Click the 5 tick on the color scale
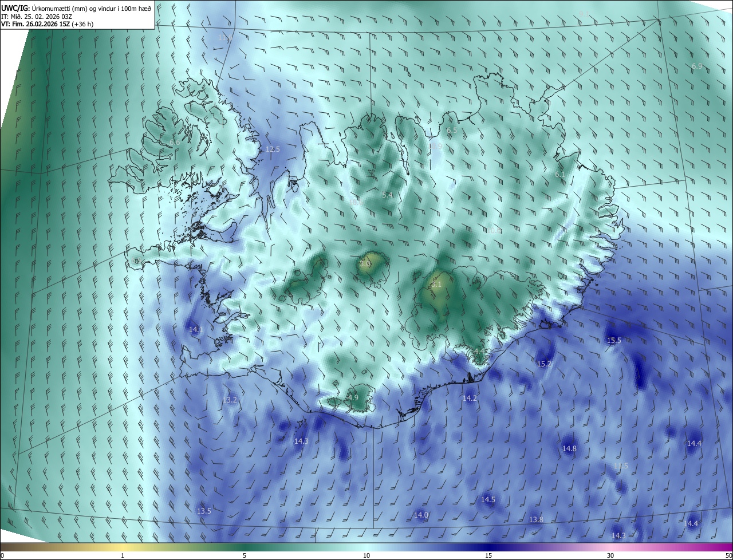733x560 pixels. click(245, 555)
